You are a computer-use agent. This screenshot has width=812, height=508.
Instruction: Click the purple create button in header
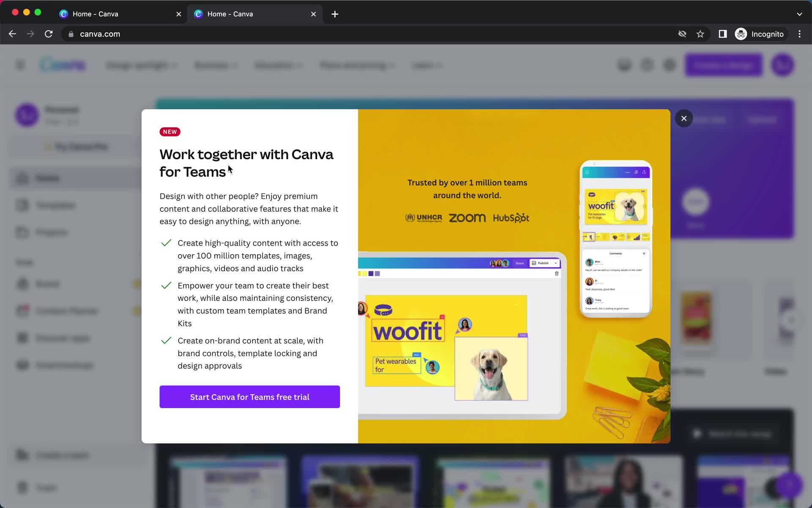pos(724,65)
